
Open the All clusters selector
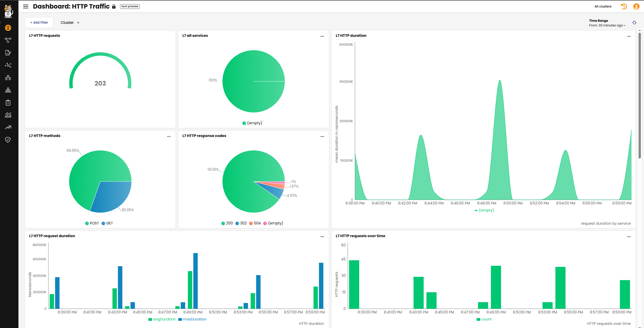603,6
